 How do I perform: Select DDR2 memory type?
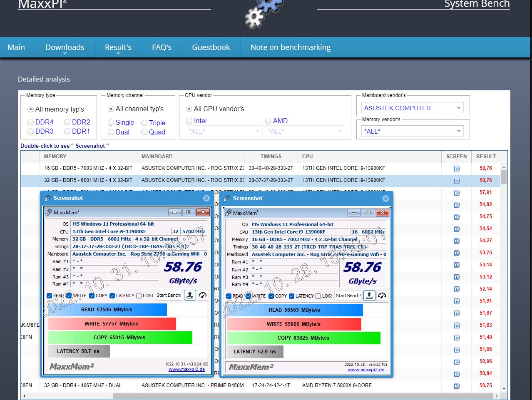[67, 122]
